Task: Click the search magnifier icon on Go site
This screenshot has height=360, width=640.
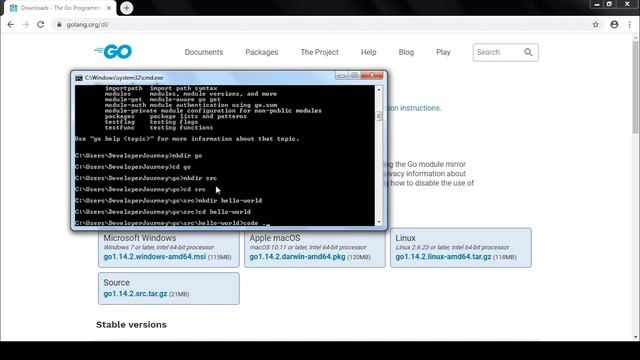Action: [x=528, y=52]
